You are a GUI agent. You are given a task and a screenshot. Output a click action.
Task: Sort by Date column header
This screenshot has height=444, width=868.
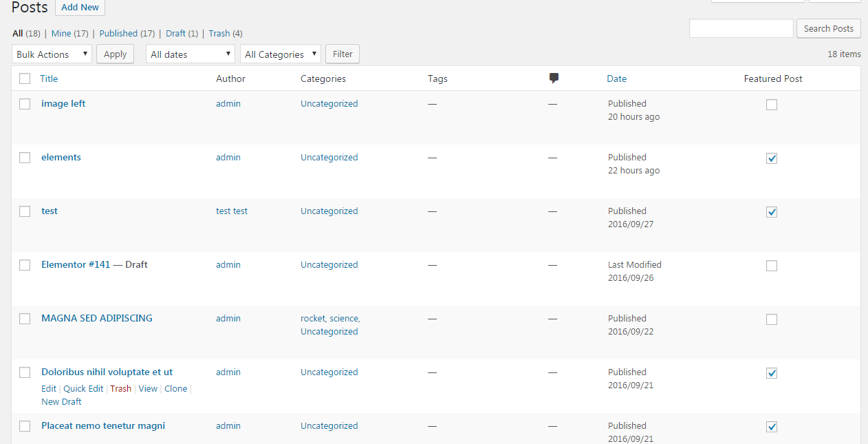pyautogui.click(x=616, y=78)
